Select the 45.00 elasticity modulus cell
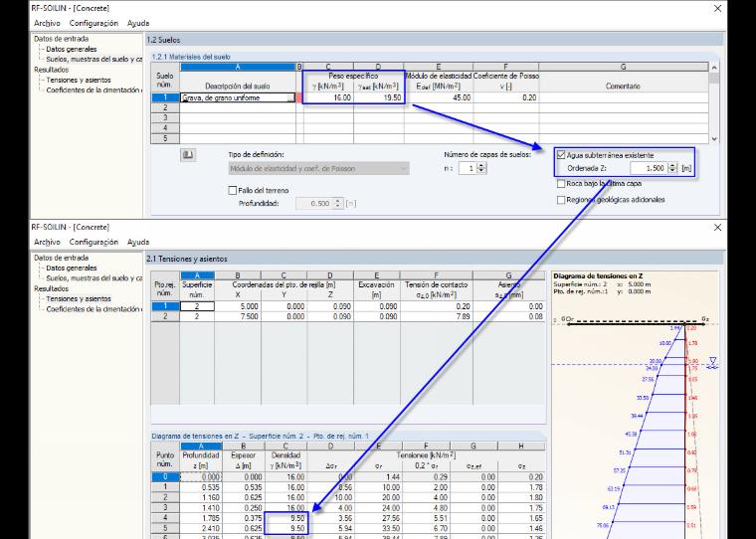The height and width of the screenshot is (539, 756). pos(439,97)
